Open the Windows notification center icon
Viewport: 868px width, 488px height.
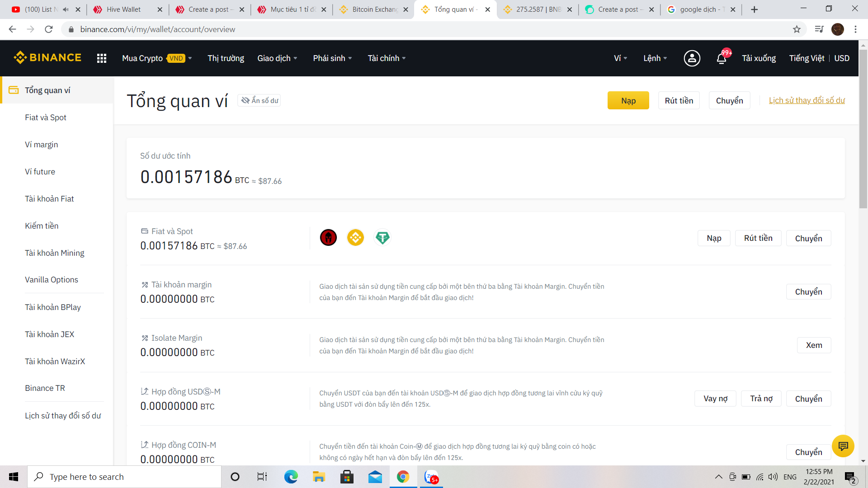[x=850, y=477]
